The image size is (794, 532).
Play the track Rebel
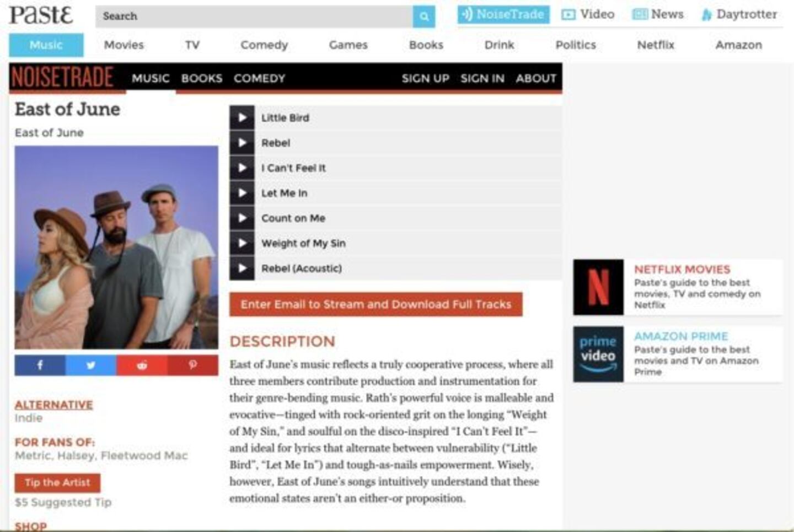pyautogui.click(x=242, y=143)
